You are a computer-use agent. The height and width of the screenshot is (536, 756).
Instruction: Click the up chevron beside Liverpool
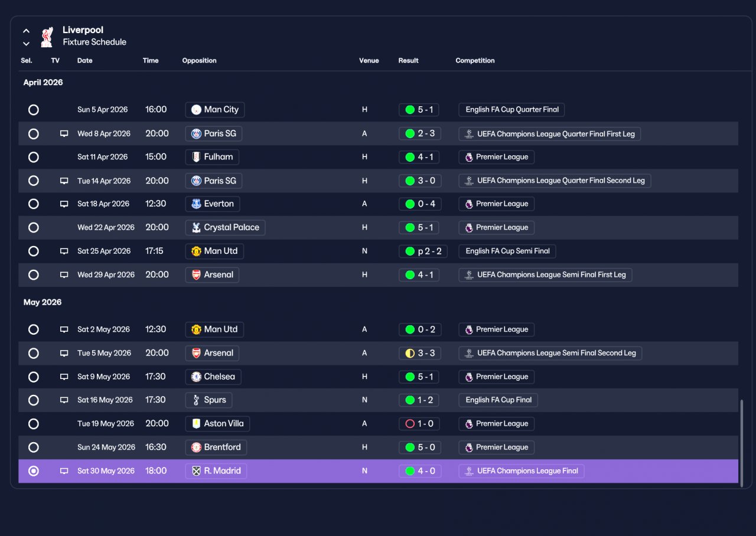coord(26,31)
